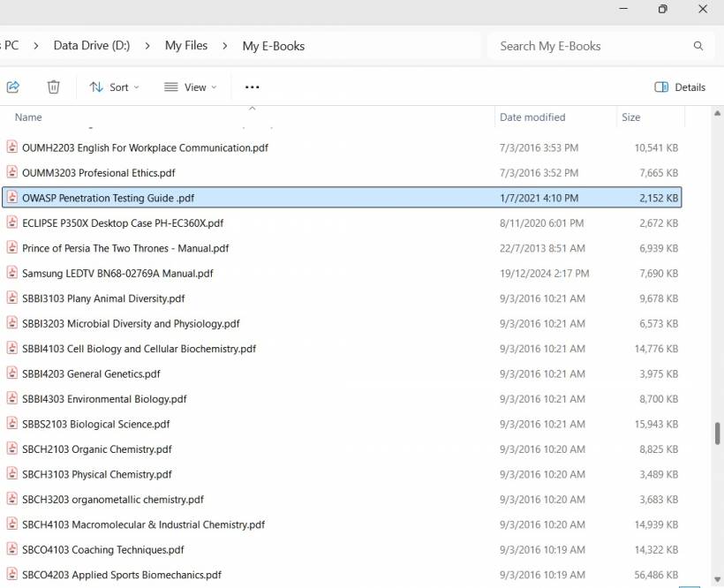Click PDF icon of Prince of Persia manual

(x=12, y=247)
